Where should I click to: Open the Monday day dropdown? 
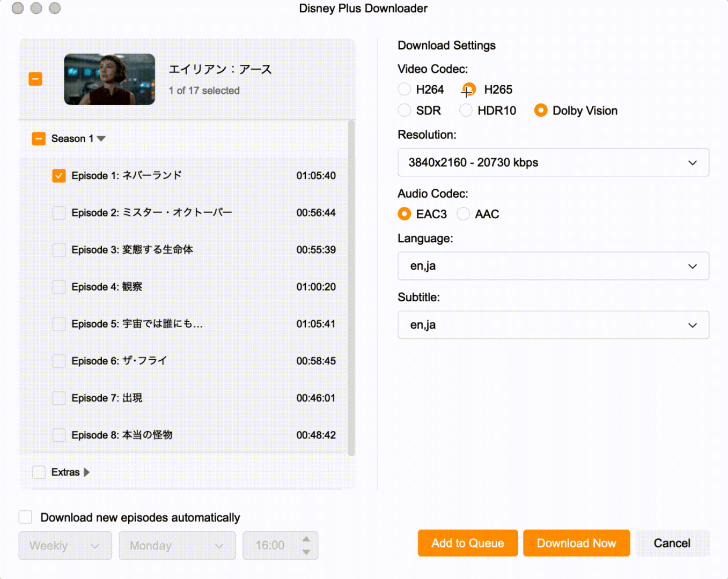tap(177, 546)
